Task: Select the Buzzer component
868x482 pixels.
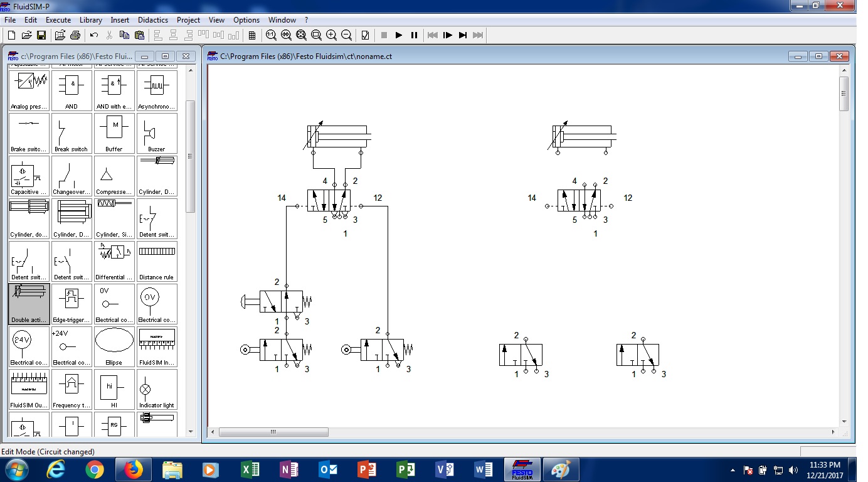Action: (x=157, y=133)
